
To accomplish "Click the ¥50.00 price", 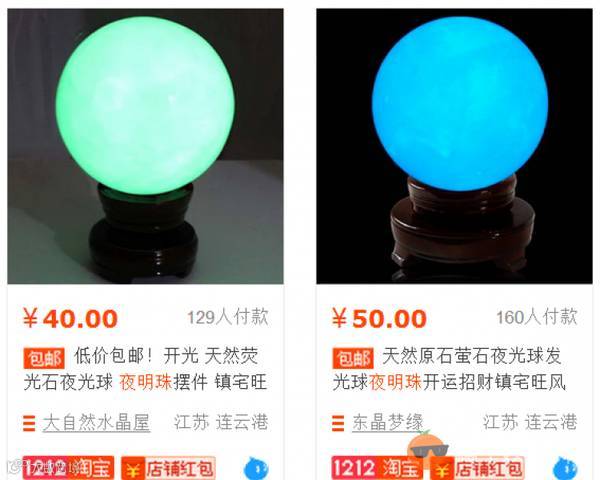I will click(379, 318).
